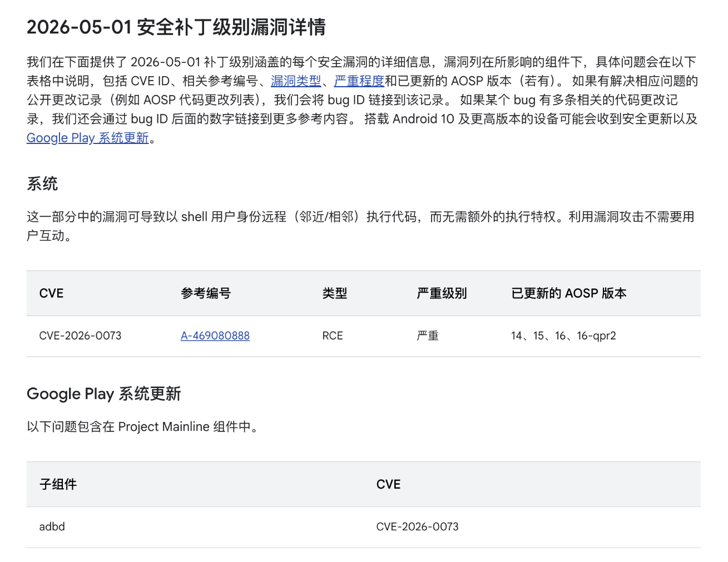The width and height of the screenshot is (728, 562).
Task: Open the 漏洞类型 link
Action: 296,81
